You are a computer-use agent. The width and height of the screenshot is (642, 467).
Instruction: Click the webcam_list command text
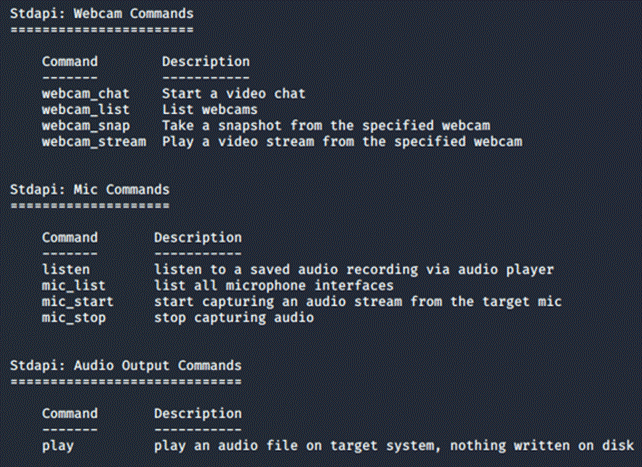click(86, 109)
